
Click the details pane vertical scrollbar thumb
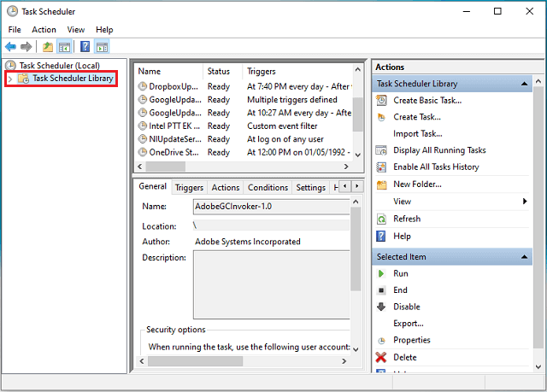click(356, 249)
